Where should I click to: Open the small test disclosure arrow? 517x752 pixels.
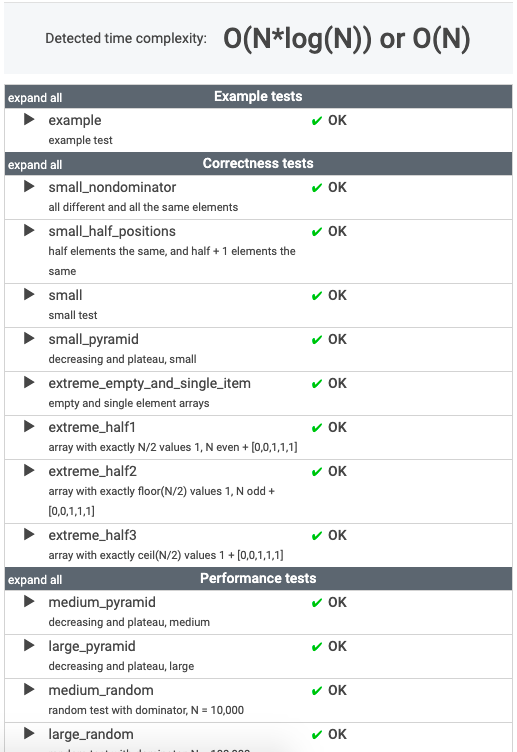[x=29, y=294]
